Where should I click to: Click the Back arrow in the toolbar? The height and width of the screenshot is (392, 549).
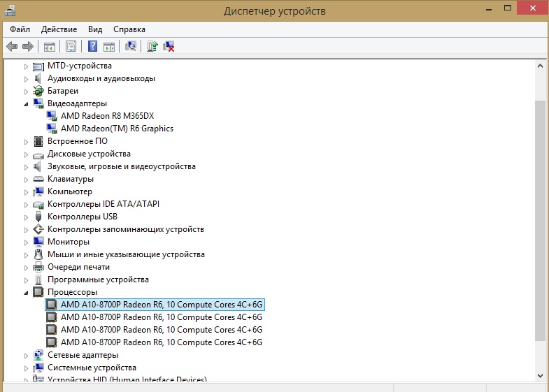(x=12, y=47)
